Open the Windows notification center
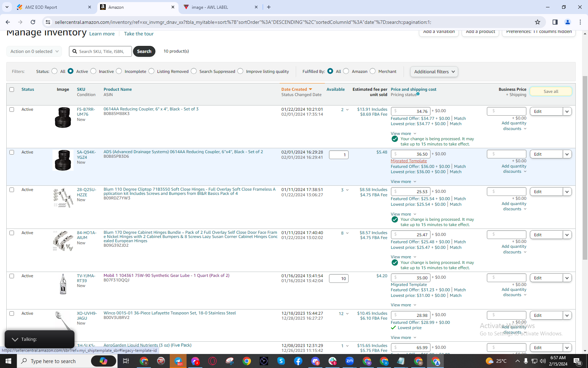 [x=578, y=361]
